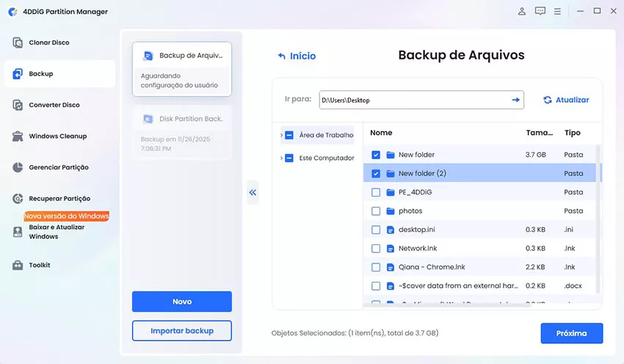Check the desktop.ini checkbox
The image size is (624, 364).
376,230
